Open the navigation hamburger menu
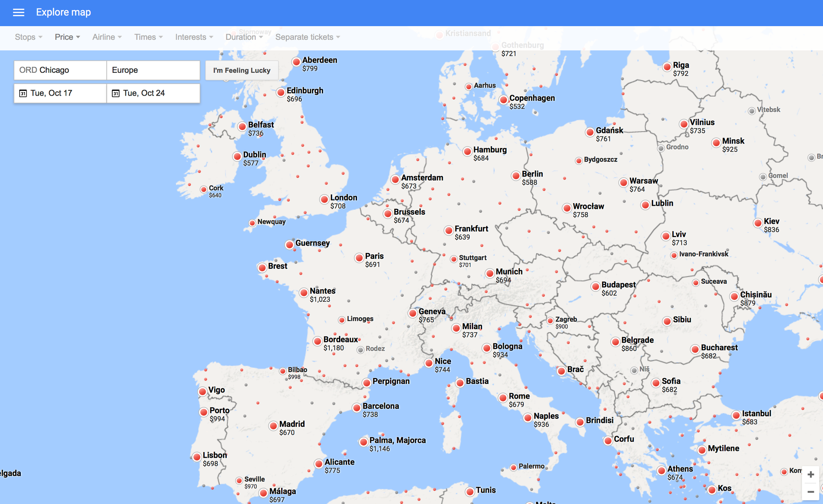823x504 pixels. (18, 12)
